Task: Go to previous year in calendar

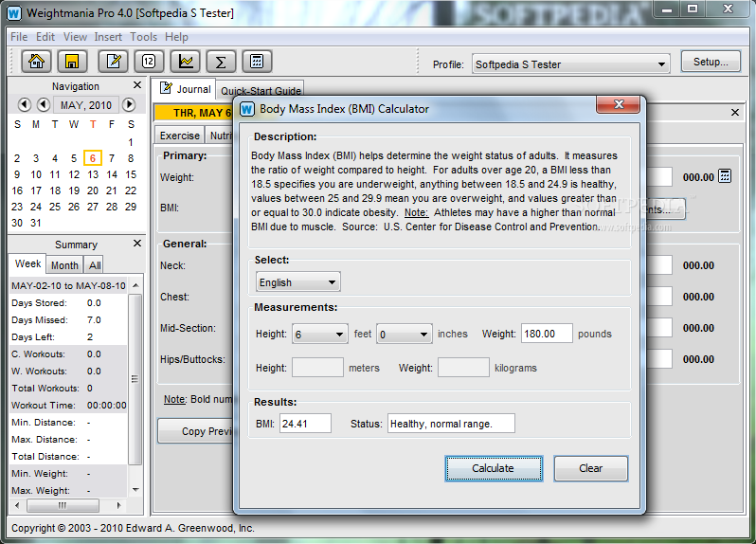Action: click(24, 104)
